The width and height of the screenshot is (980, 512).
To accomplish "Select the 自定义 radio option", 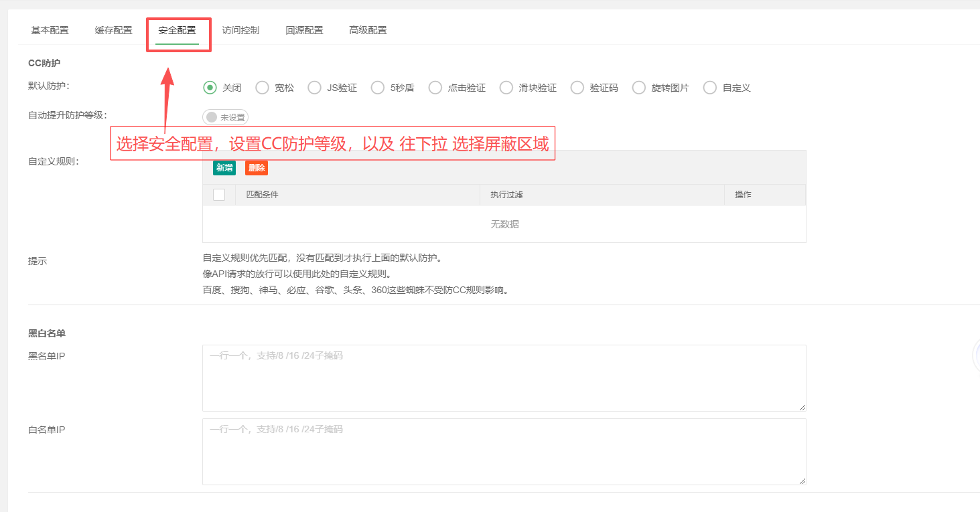I will [710, 88].
